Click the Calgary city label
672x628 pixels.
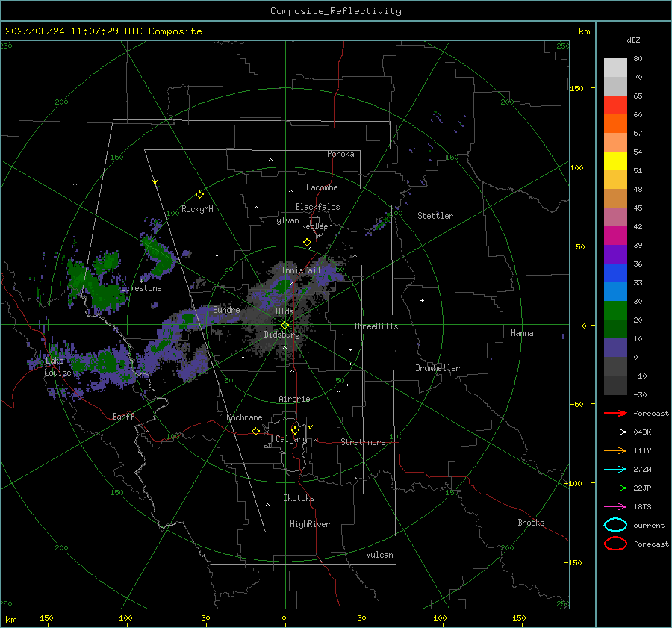click(291, 439)
